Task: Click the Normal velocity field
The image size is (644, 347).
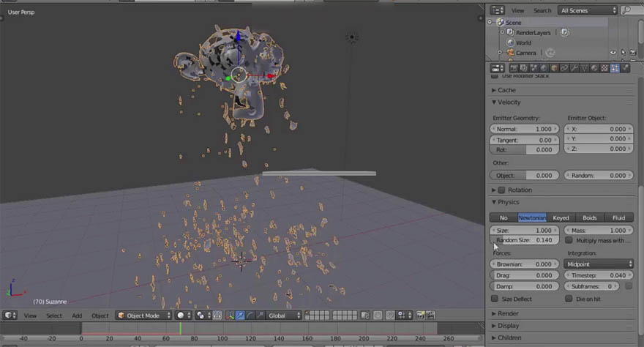Action: (524, 129)
